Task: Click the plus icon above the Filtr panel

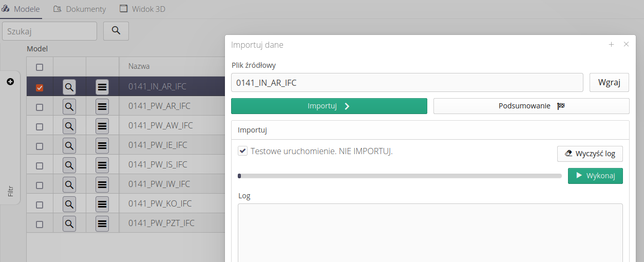Action: point(10,82)
